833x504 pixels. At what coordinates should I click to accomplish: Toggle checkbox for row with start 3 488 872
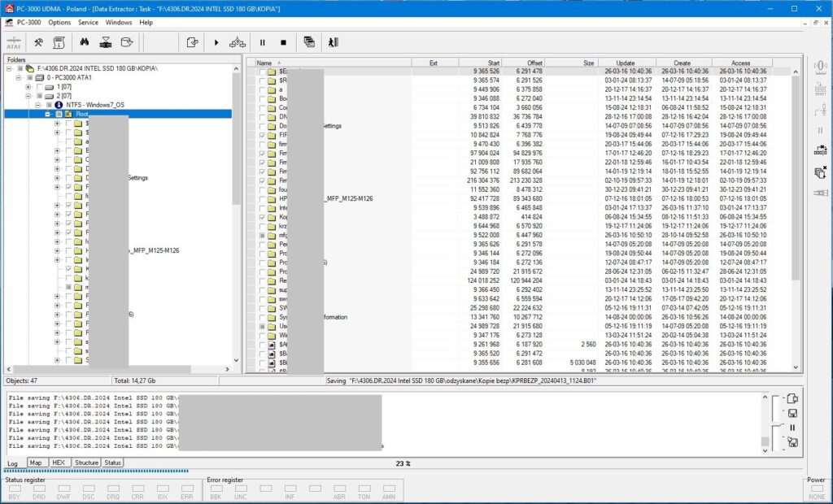(x=263, y=217)
